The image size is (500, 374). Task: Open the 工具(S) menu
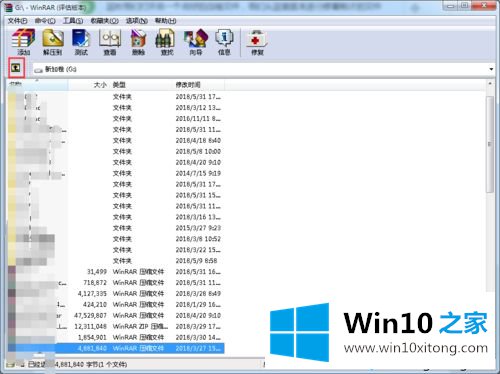[x=73, y=21]
